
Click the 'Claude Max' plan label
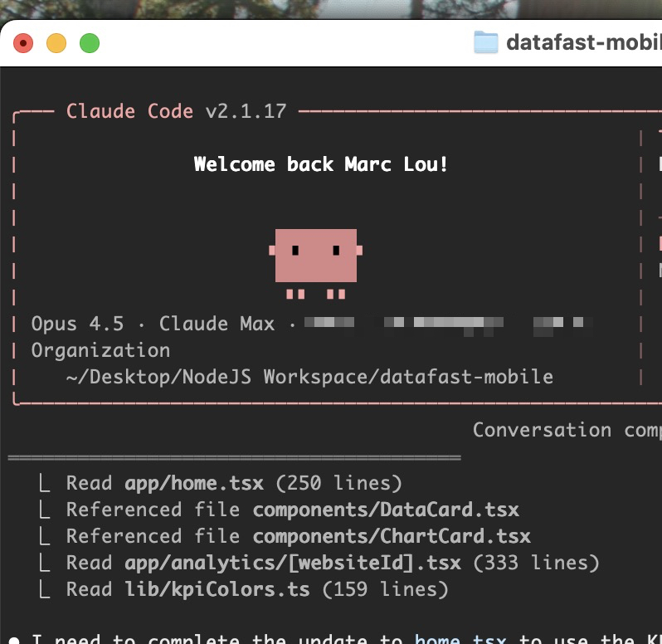pyautogui.click(x=217, y=324)
